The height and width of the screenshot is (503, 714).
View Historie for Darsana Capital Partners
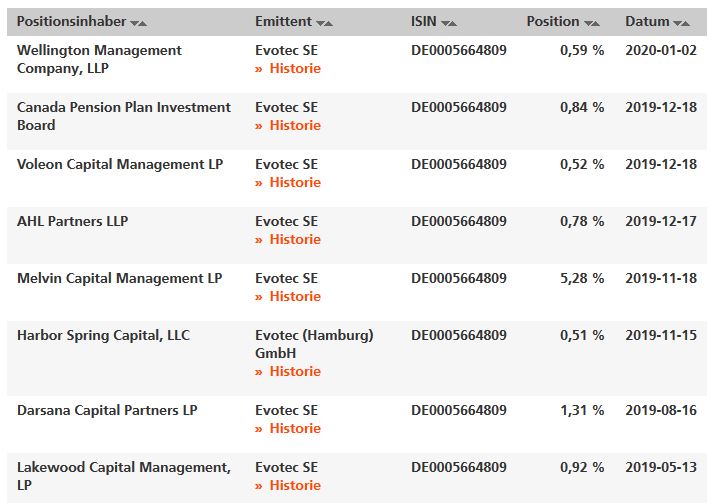click(294, 429)
